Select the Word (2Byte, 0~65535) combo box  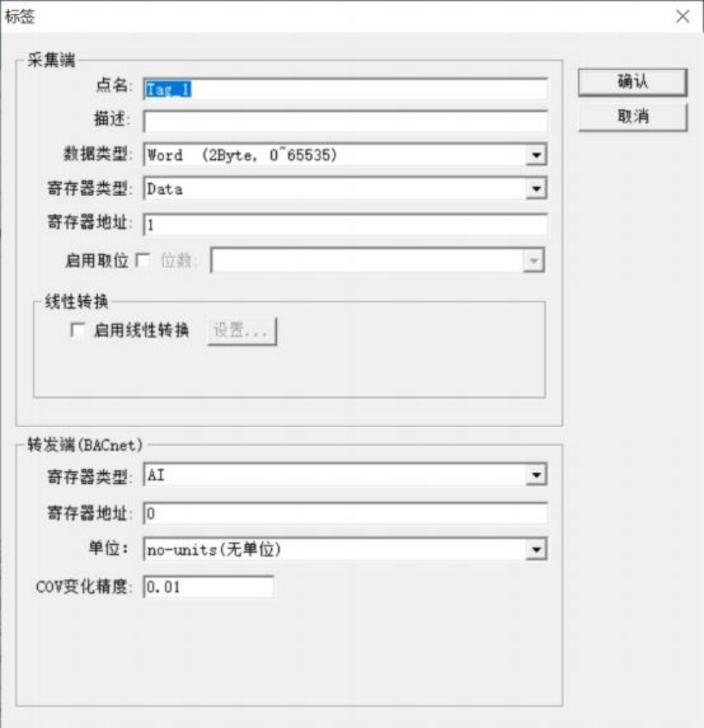coord(346,155)
